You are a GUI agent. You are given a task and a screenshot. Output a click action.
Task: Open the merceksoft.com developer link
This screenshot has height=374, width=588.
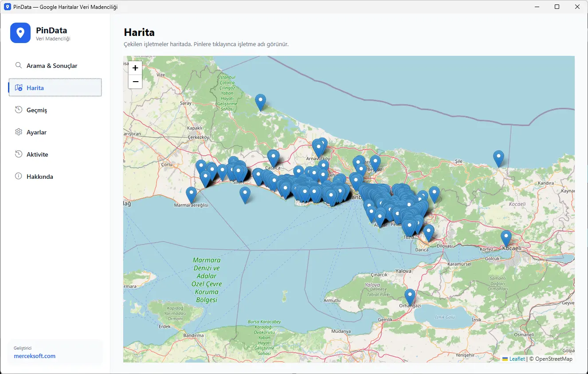pos(35,356)
